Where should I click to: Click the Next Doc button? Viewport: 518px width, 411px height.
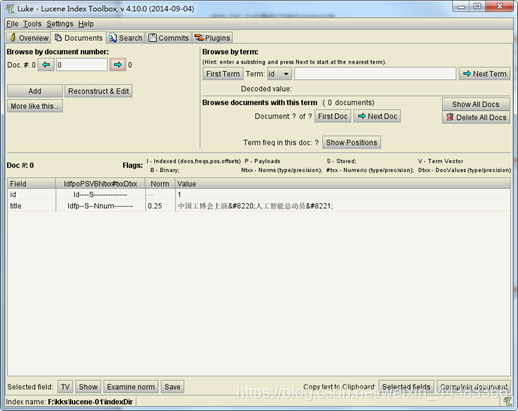377,116
